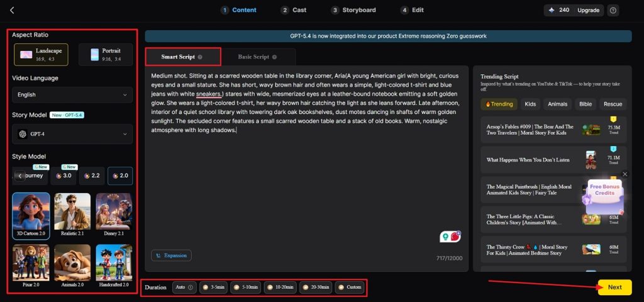Pick the Disney 2.1 style

[x=114, y=216]
